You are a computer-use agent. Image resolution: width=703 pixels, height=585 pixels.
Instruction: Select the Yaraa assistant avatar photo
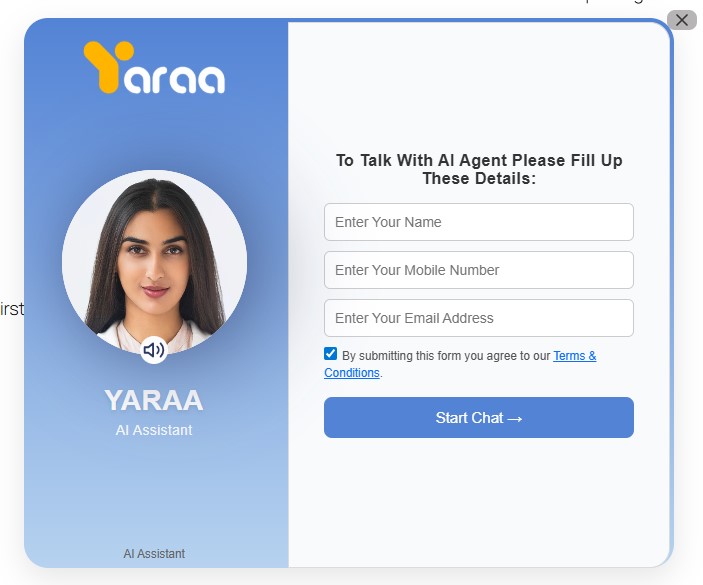coord(154,262)
